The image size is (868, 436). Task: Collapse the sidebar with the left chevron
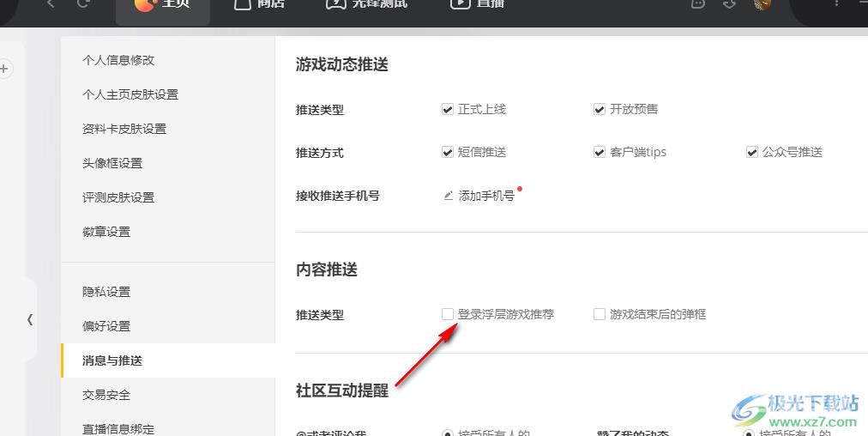[30, 319]
